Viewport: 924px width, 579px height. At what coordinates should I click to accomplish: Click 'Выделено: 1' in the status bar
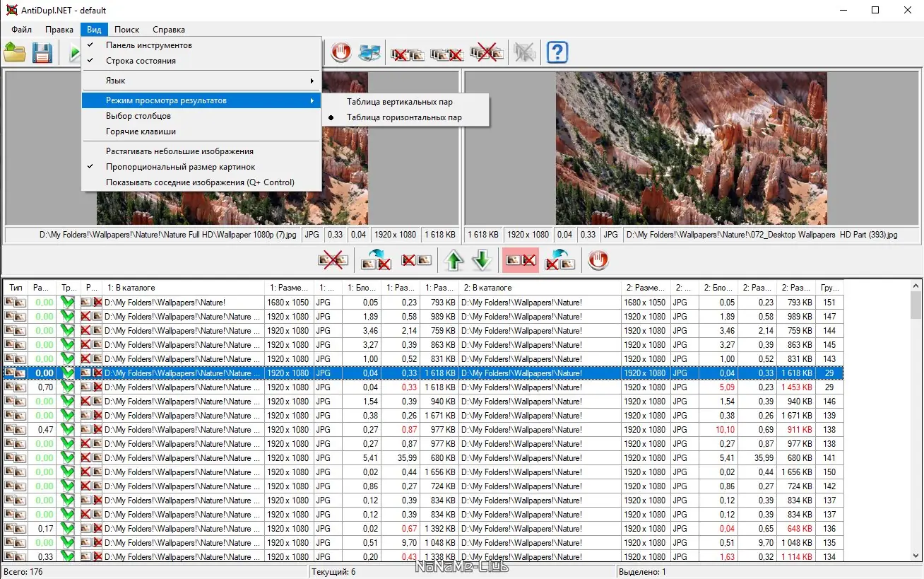[642, 572]
